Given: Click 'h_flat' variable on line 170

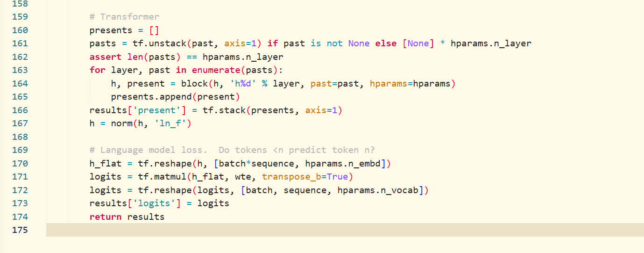Looking at the screenshot, I should click(106, 164).
